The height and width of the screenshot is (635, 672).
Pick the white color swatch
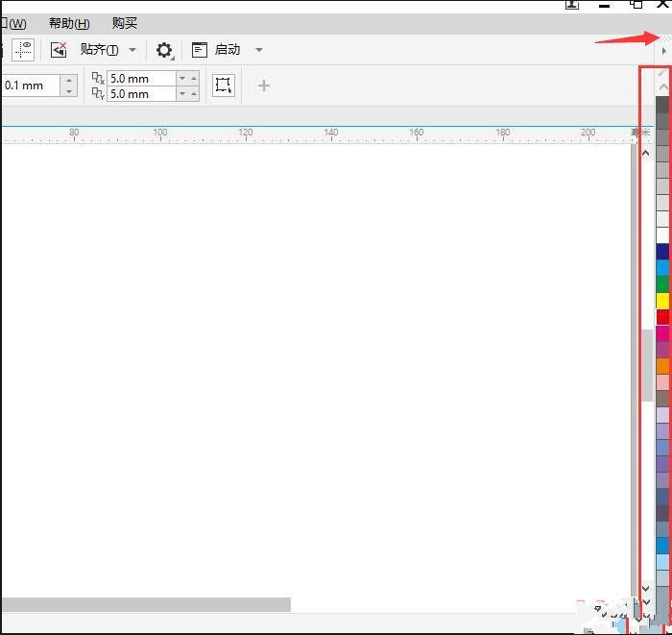point(662,235)
